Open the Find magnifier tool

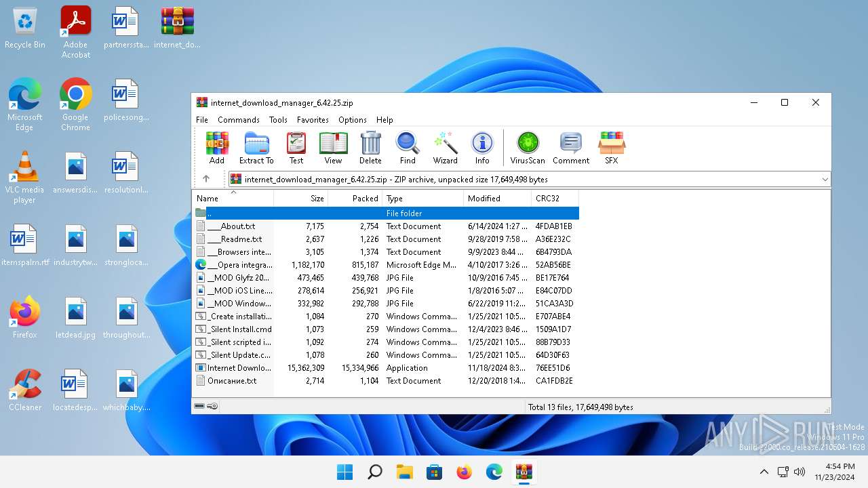pyautogui.click(x=408, y=148)
